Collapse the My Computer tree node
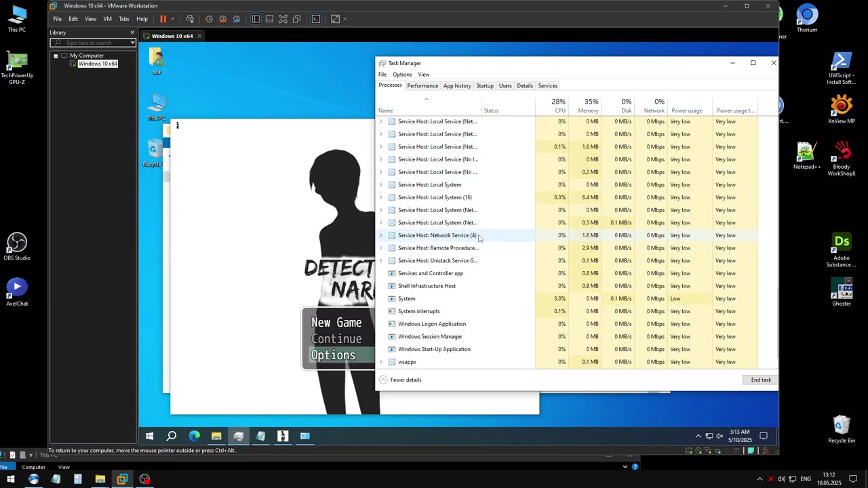The height and width of the screenshot is (488, 868). [x=56, y=56]
